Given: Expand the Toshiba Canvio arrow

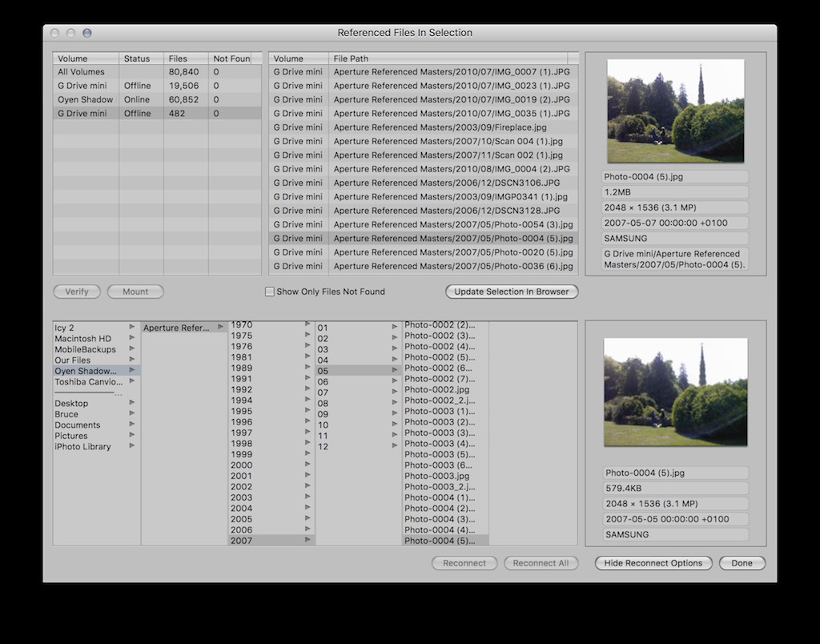Looking at the screenshot, I should (x=132, y=380).
